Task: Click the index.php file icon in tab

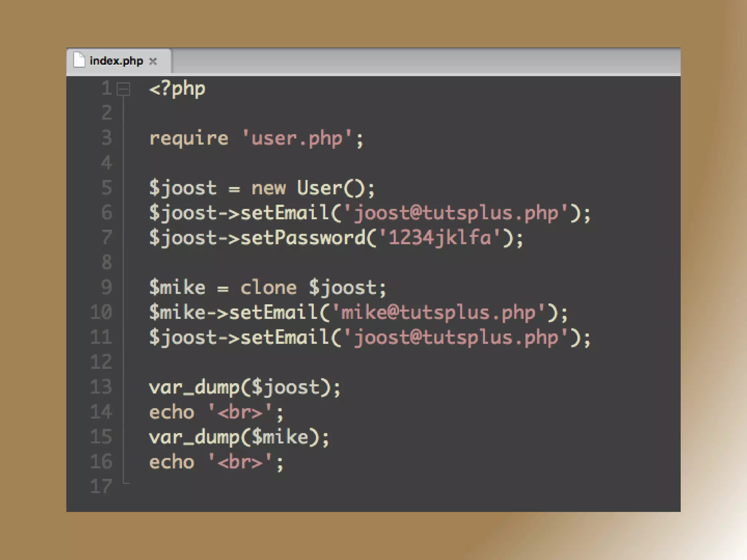Action: [79, 60]
